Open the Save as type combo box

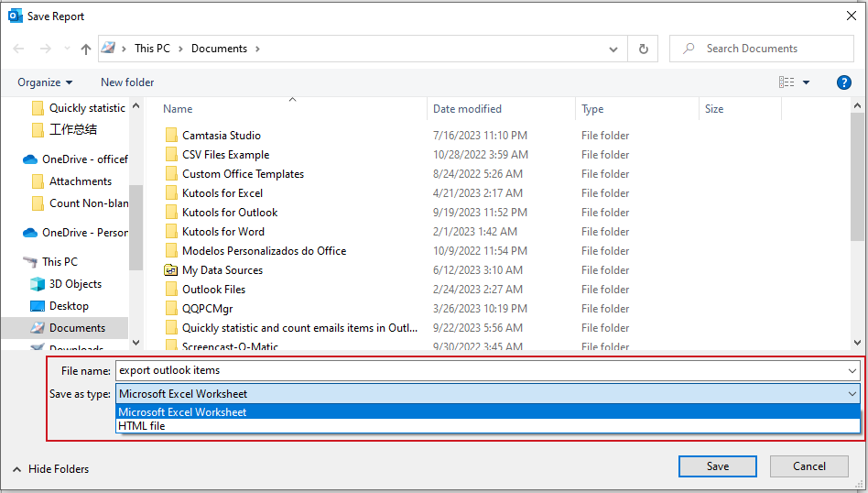(x=488, y=394)
